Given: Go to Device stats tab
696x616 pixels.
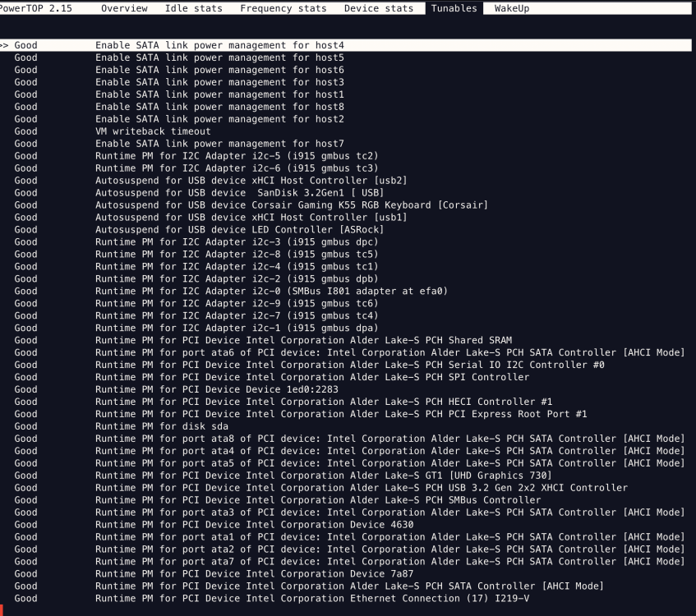Looking at the screenshot, I should 379,8.
